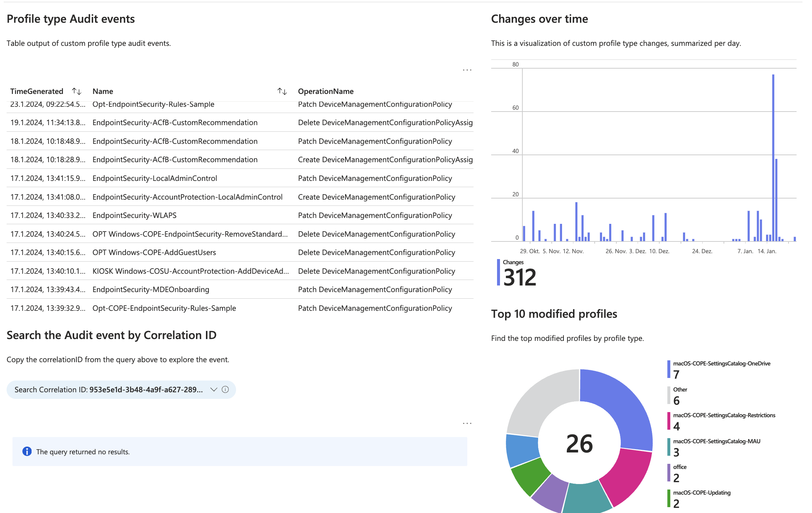The width and height of the screenshot is (812, 513).
Task: Click info icon beside Search Correlation ID
Action: coord(225,390)
